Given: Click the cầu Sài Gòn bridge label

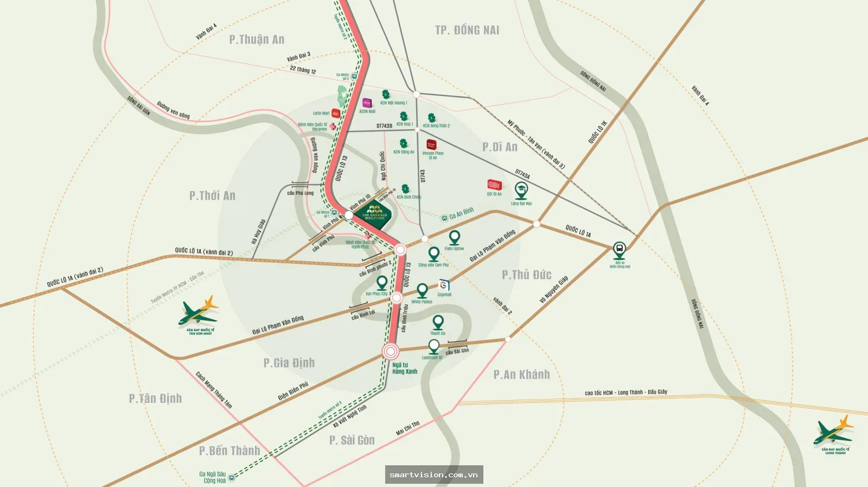Looking at the screenshot, I should 457,351.
